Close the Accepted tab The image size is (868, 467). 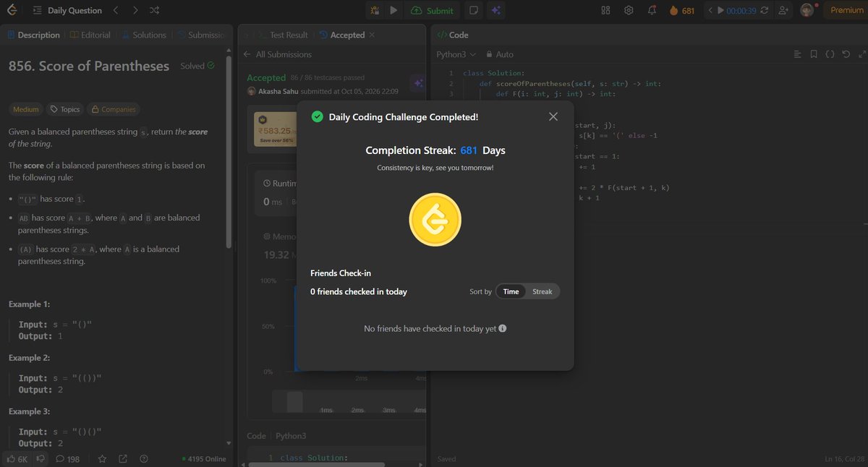(372, 35)
